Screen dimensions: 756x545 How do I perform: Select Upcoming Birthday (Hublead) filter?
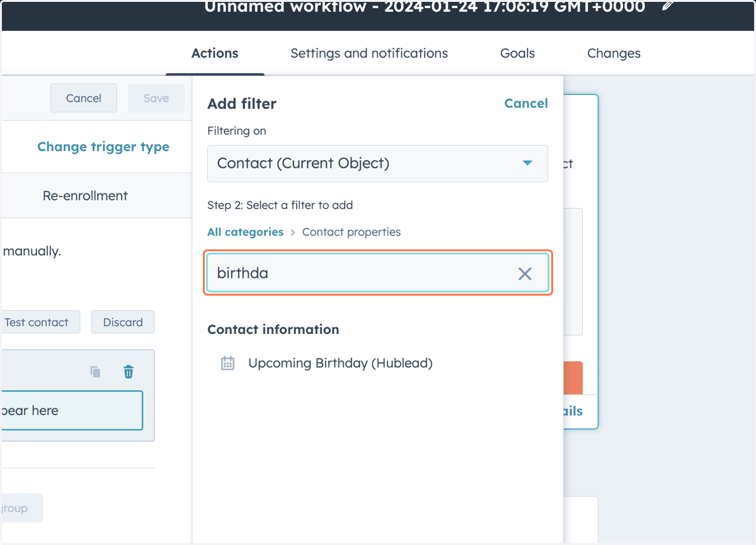pyautogui.click(x=340, y=363)
